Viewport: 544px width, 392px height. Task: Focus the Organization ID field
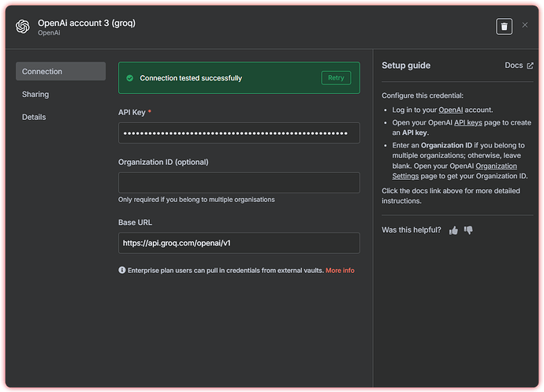click(239, 183)
